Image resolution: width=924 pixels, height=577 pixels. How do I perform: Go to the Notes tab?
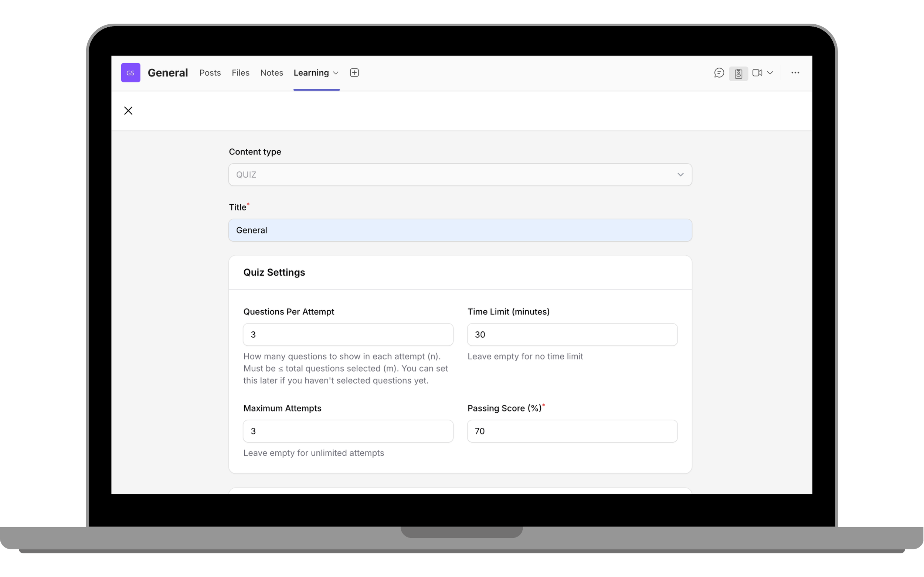click(272, 72)
